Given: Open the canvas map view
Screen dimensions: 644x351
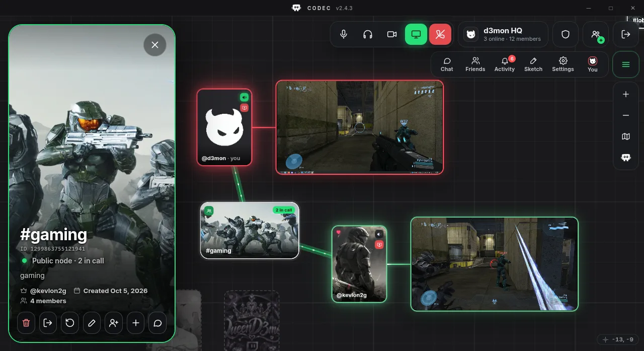Looking at the screenshot, I should coord(626,136).
